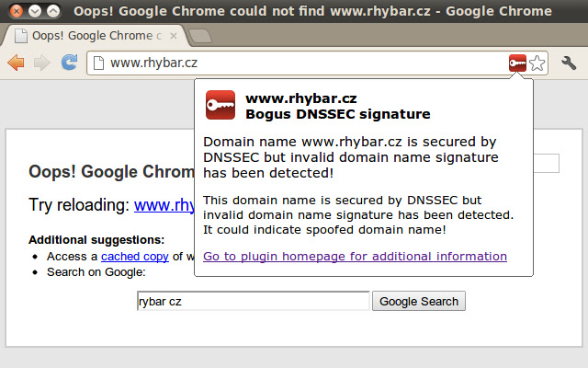Click the forward navigation arrow
The width and height of the screenshot is (588, 368).
click(41, 63)
